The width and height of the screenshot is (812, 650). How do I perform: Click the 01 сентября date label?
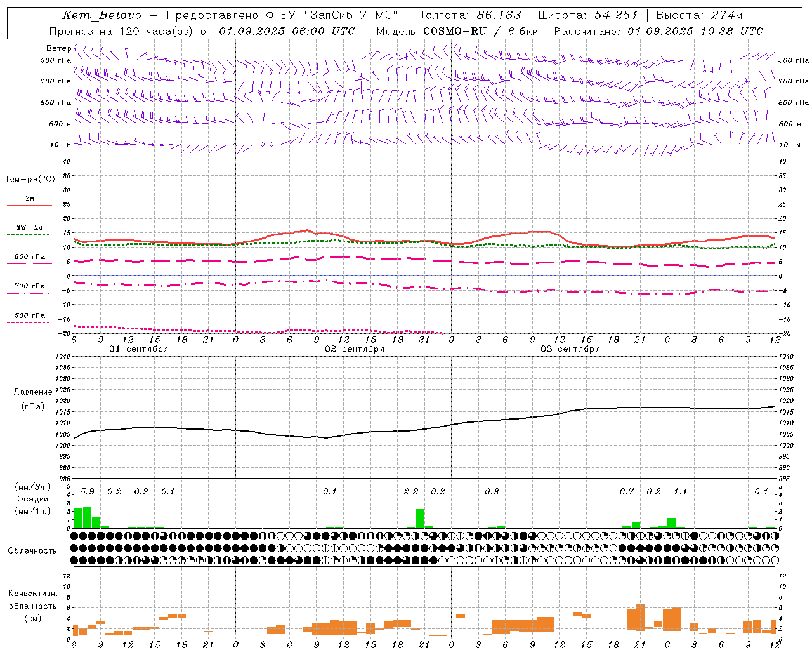point(138,349)
